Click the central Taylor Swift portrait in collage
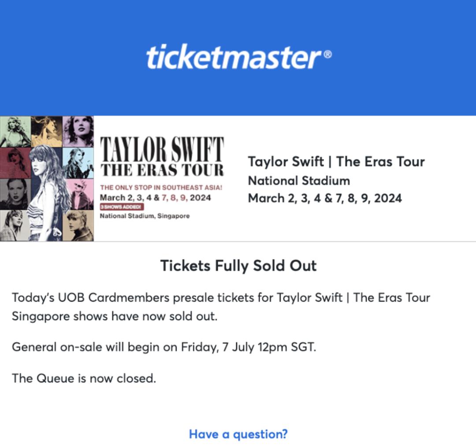The image size is (476, 448). coord(45,191)
